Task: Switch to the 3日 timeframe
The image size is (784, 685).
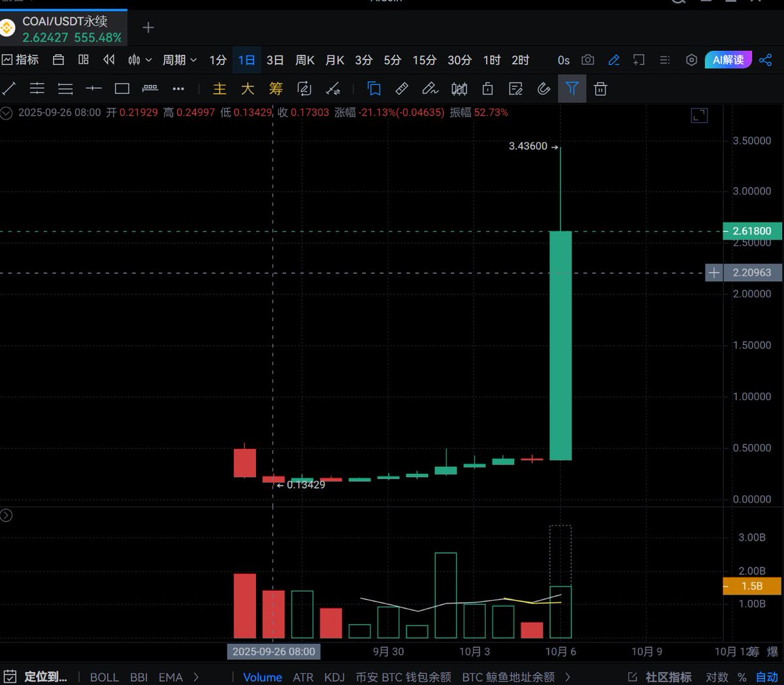Action: (x=275, y=60)
